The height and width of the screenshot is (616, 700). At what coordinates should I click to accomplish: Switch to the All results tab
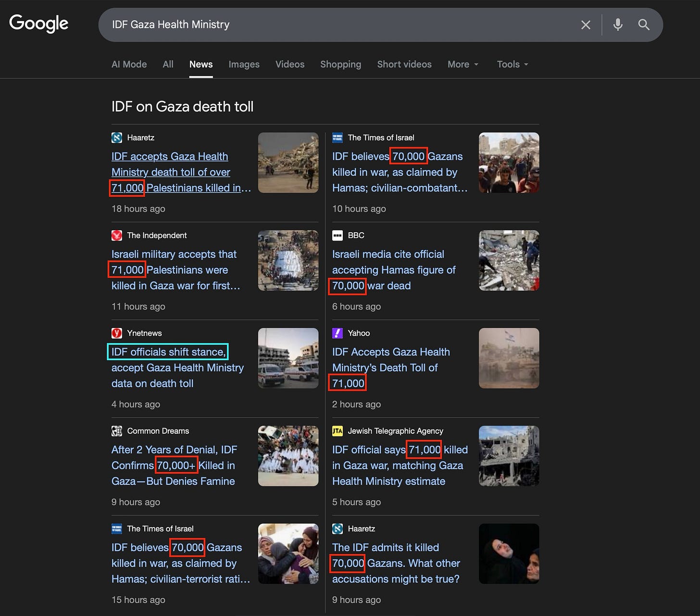pos(168,64)
